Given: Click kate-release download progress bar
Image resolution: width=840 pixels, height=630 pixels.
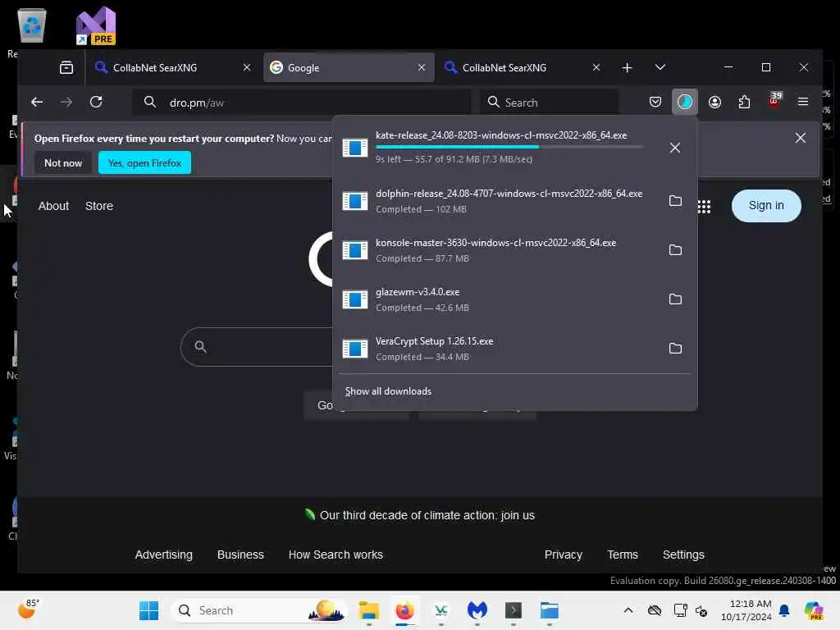Looking at the screenshot, I should (509, 147).
